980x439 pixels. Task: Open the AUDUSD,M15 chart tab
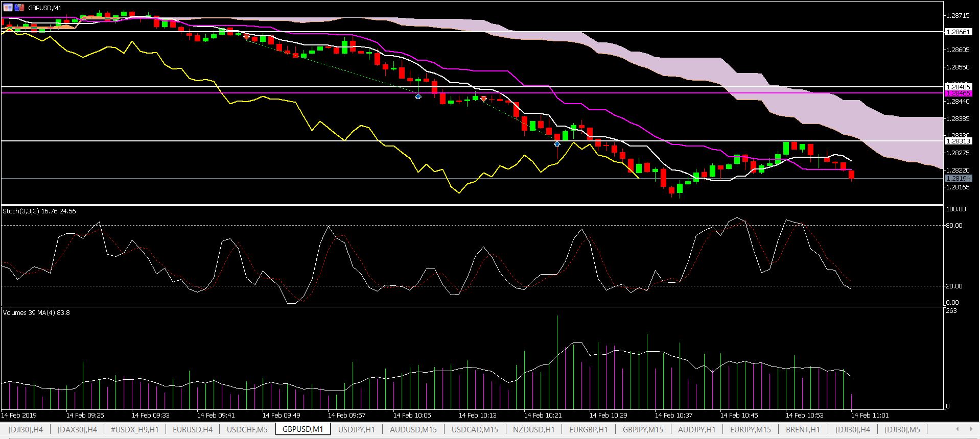point(413,429)
